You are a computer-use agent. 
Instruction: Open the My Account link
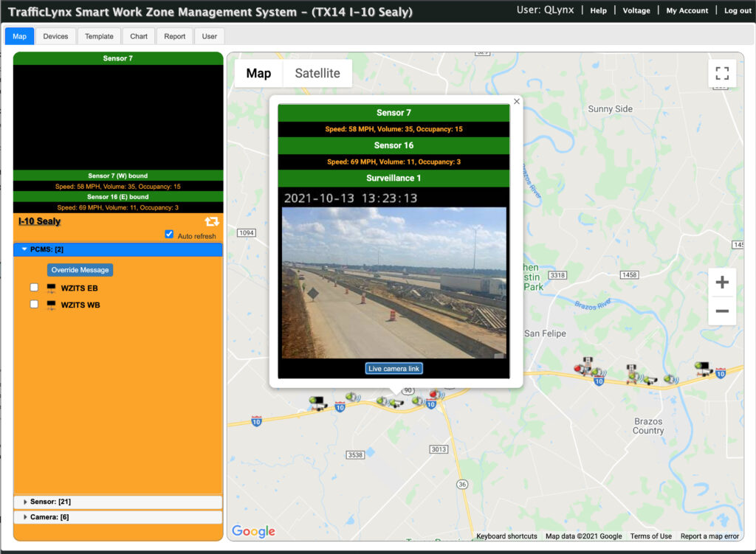point(687,10)
